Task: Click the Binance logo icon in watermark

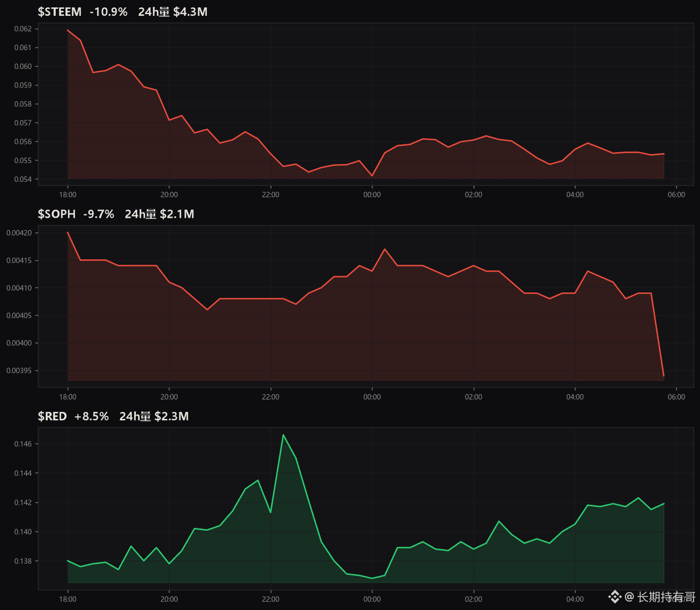Action: click(x=615, y=597)
